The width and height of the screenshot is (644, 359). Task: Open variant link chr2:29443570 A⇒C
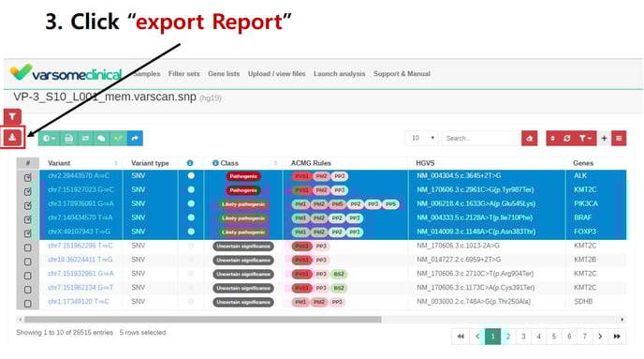pos(79,175)
